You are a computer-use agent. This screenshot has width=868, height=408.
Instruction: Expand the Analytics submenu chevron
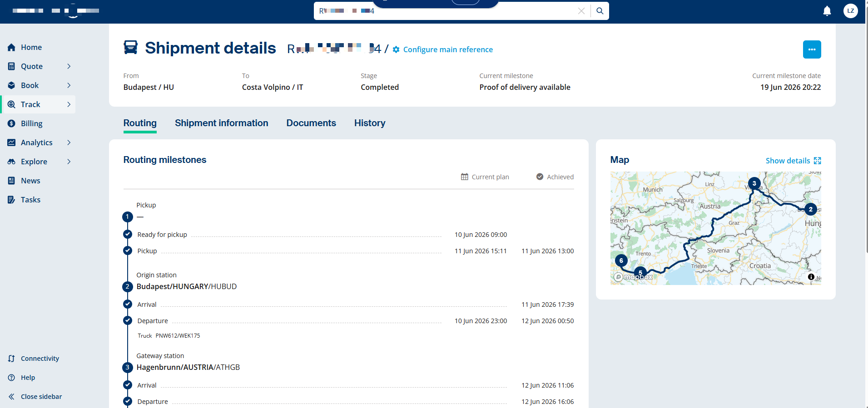coord(69,143)
